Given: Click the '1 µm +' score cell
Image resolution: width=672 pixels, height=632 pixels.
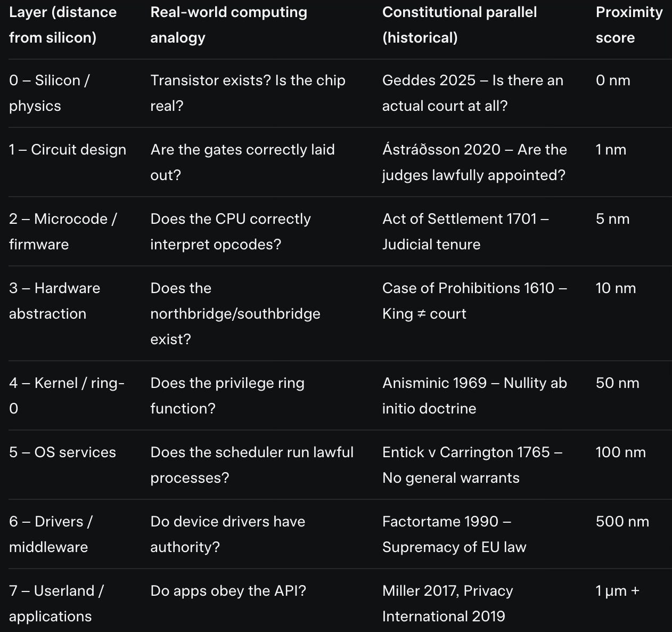Looking at the screenshot, I should point(617,591).
